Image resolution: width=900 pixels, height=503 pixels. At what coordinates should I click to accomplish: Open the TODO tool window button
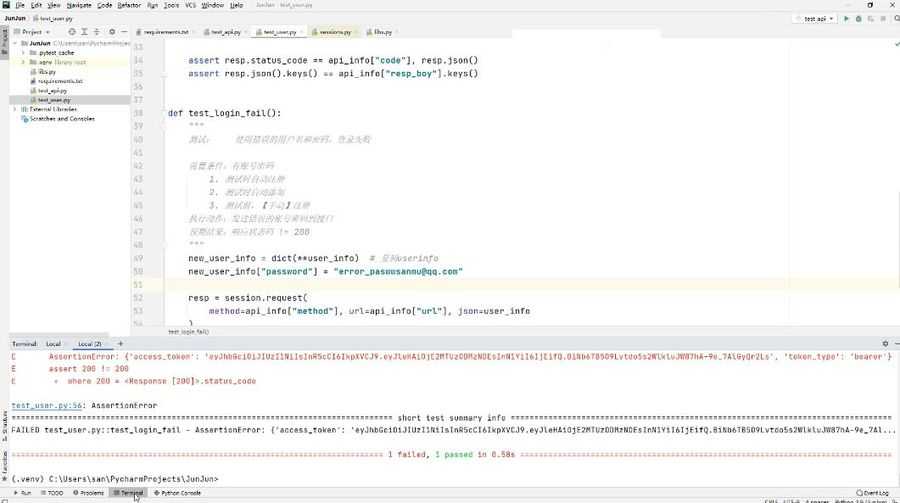[52, 493]
